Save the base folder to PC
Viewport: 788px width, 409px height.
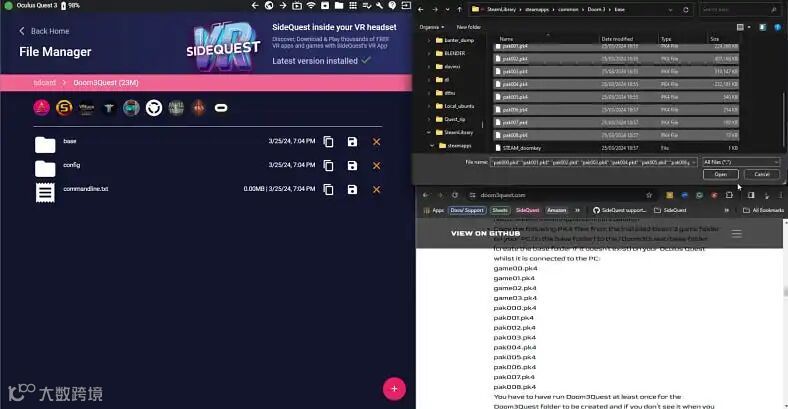[x=352, y=142]
